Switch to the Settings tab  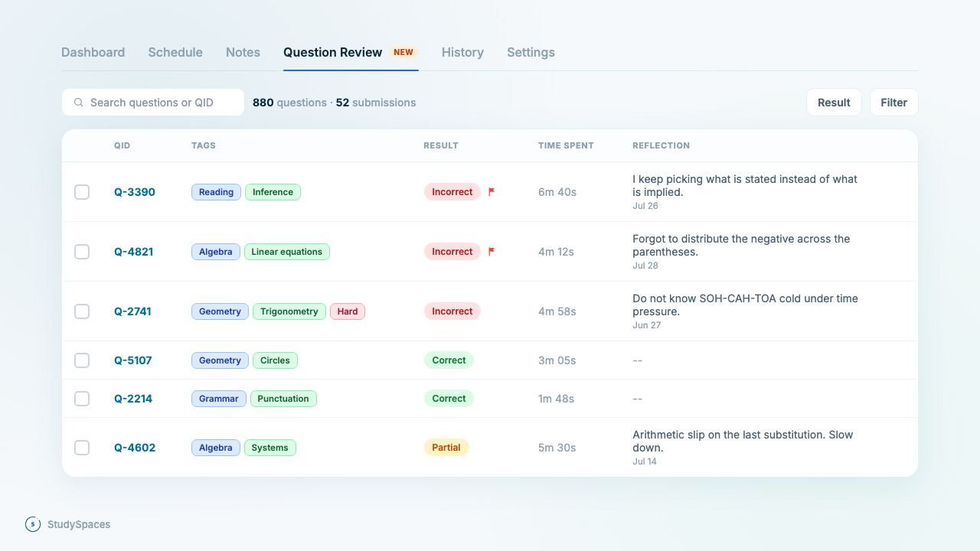tap(531, 52)
